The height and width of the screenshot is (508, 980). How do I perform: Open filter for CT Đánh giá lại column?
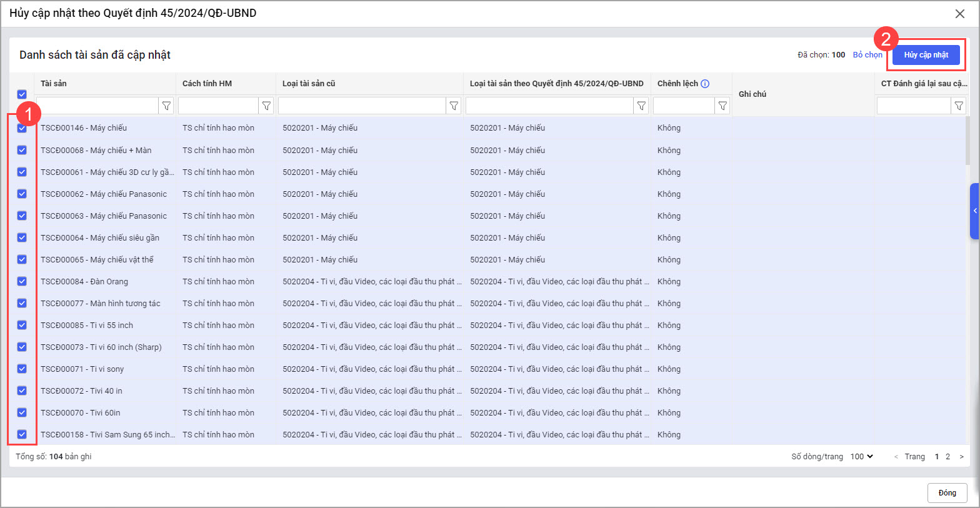click(x=959, y=106)
